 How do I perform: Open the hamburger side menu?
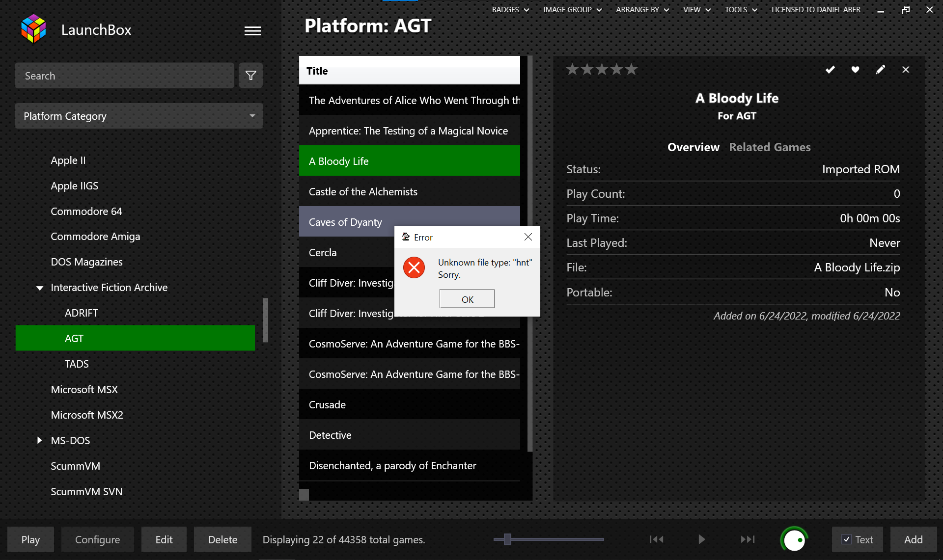pos(252,31)
